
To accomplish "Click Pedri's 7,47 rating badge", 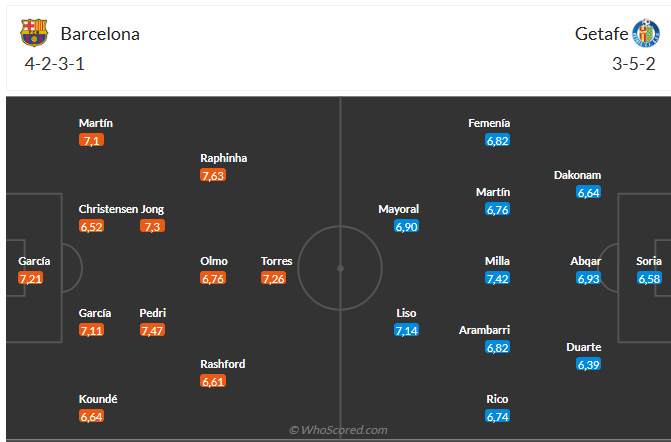I will click(152, 330).
